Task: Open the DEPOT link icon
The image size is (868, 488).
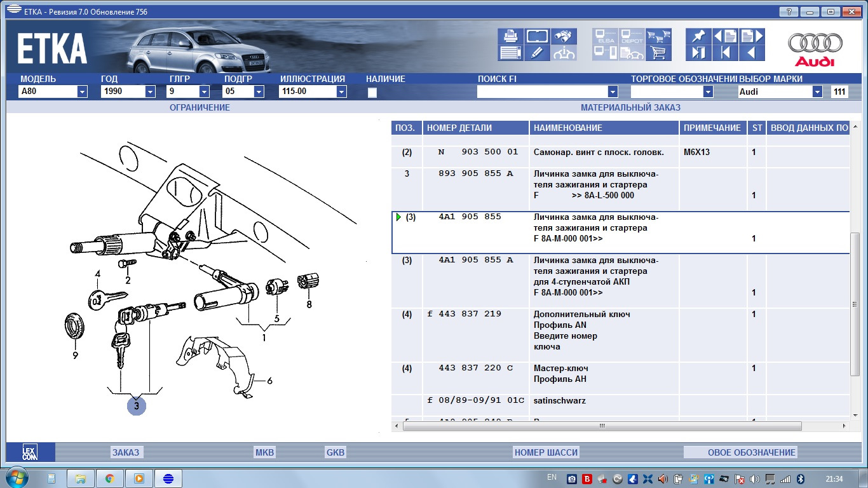Action: 632,36
